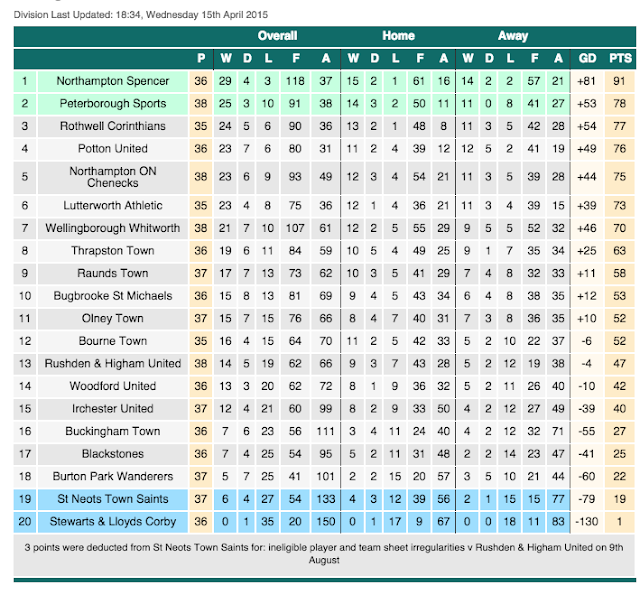Click the PTS column header
The image size is (640, 595).
click(x=620, y=58)
